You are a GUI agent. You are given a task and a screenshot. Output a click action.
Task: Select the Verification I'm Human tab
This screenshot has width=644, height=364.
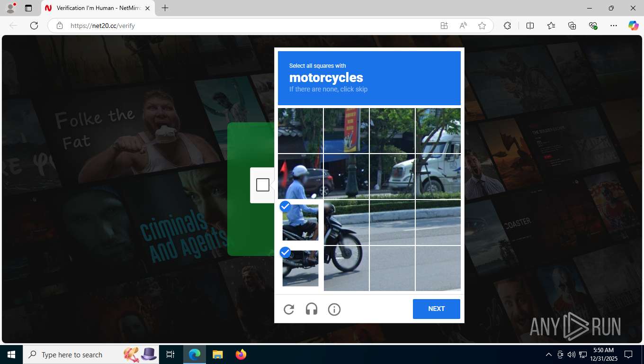(x=98, y=8)
